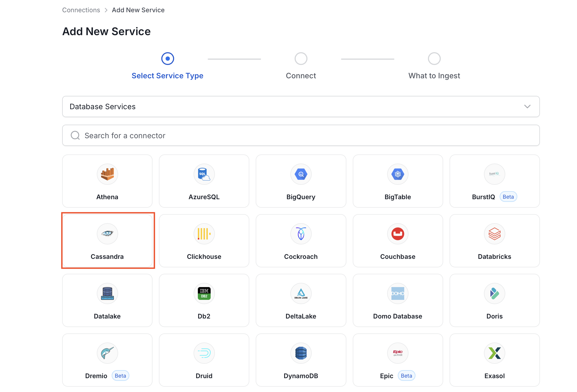577x392 pixels.
Task: Select the Athena connector icon
Action: coord(107,174)
